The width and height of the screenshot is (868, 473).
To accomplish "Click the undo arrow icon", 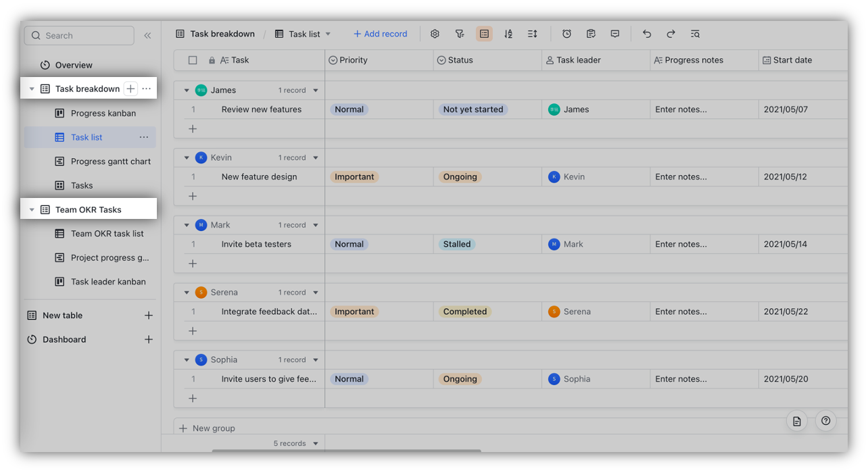I will [646, 33].
